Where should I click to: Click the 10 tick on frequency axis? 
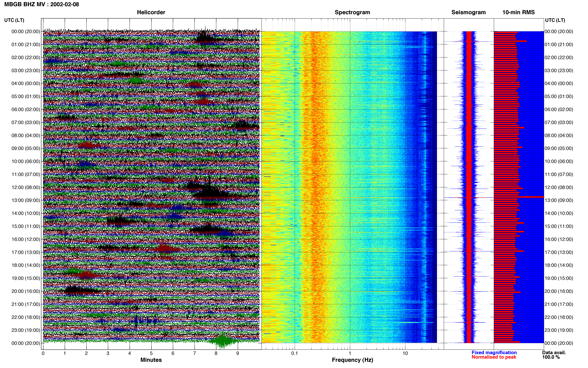pos(405,353)
